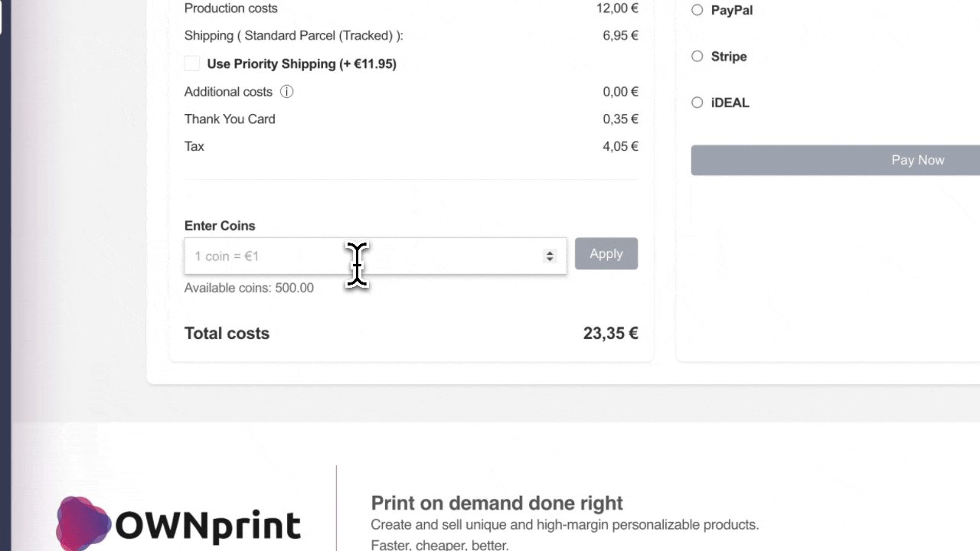Click the OWNprint logo

pos(178,523)
